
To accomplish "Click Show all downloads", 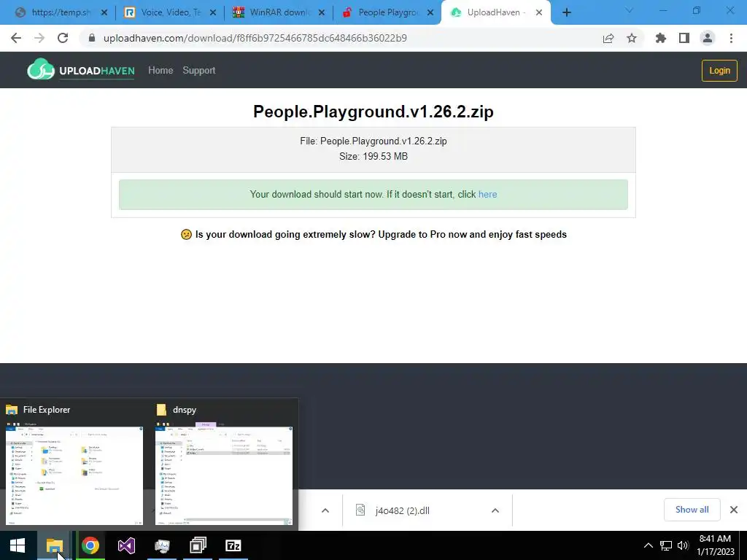I will (x=692, y=510).
